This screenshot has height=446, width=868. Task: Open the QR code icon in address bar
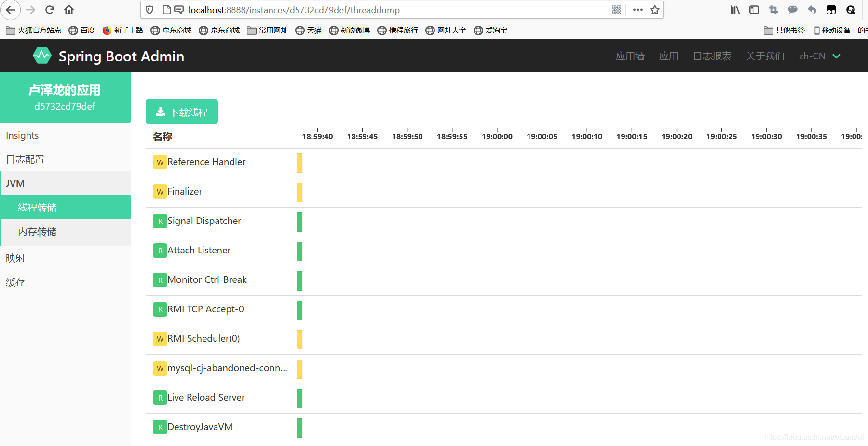617,10
